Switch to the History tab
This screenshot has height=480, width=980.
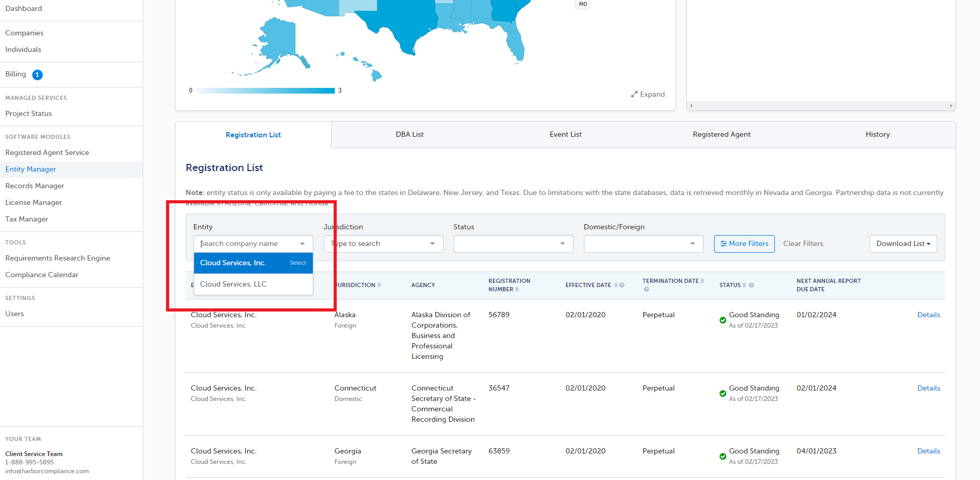click(x=878, y=135)
